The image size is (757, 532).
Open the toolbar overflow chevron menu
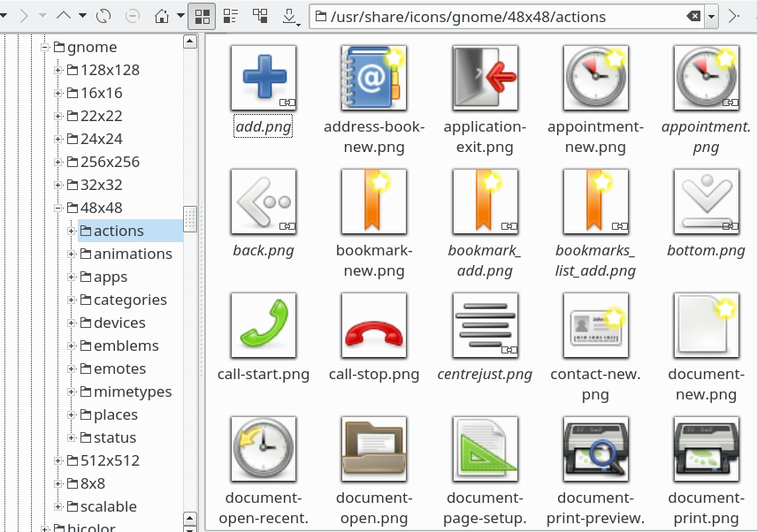click(x=734, y=15)
